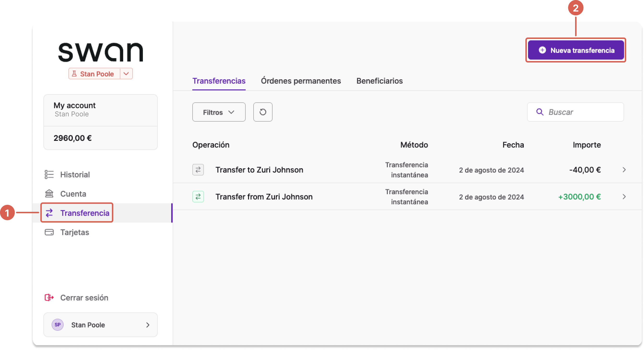Click the Cuenta bank icon

click(x=49, y=194)
